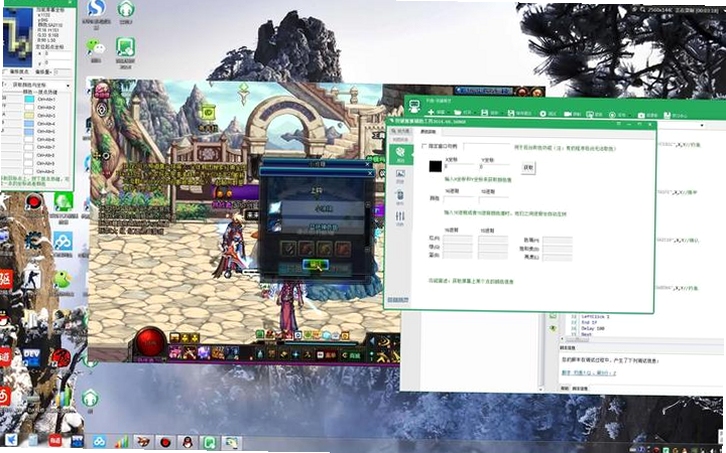726x453 pixels.
Task: Click the 'Next' script line
Action: pos(586,333)
